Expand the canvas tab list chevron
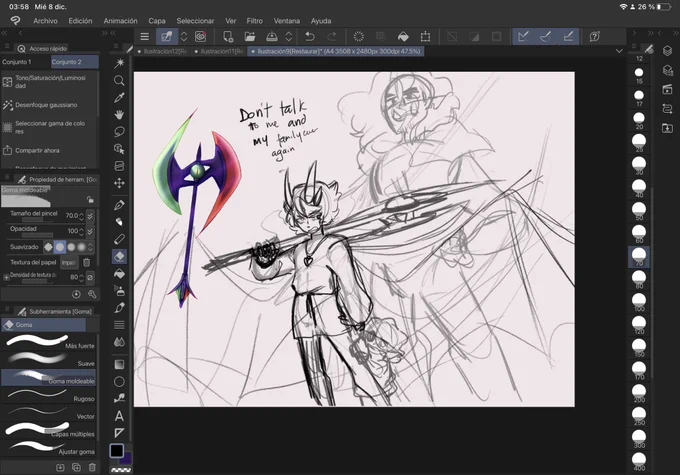Viewport: 680px width, 475px height. tap(619, 51)
